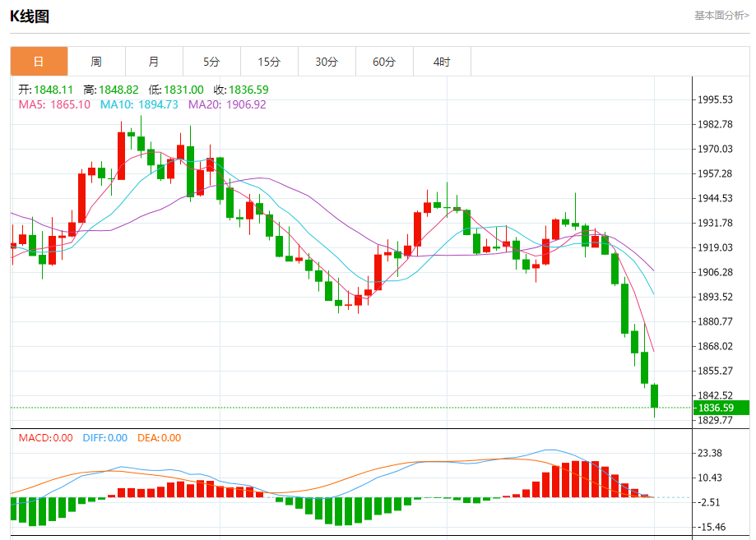Viewport: 756px width, 540px height.
Task: Click the 10.43 MACD axis label
Action: (x=710, y=478)
